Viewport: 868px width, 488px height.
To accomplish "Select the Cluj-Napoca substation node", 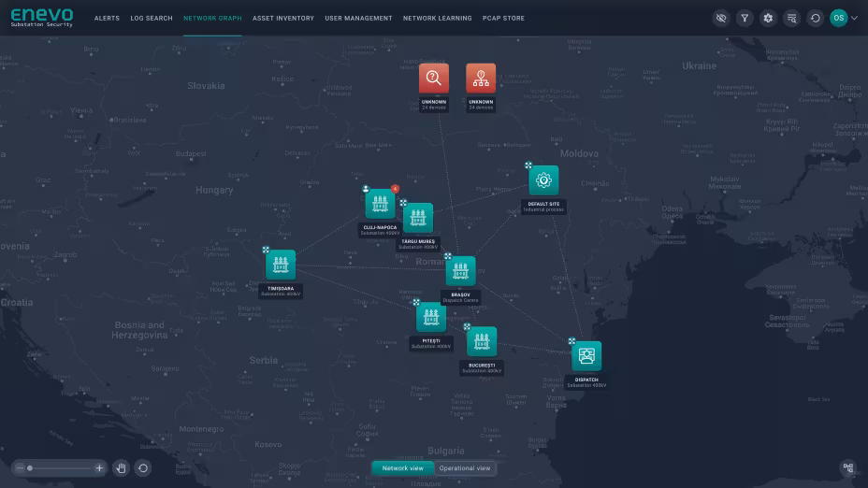I will pos(380,204).
